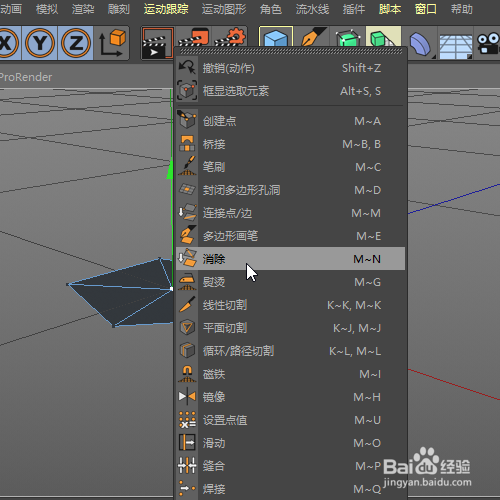Open the render settings gear icon
This screenshot has width=500, height=500.
click(x=230, y=38)
